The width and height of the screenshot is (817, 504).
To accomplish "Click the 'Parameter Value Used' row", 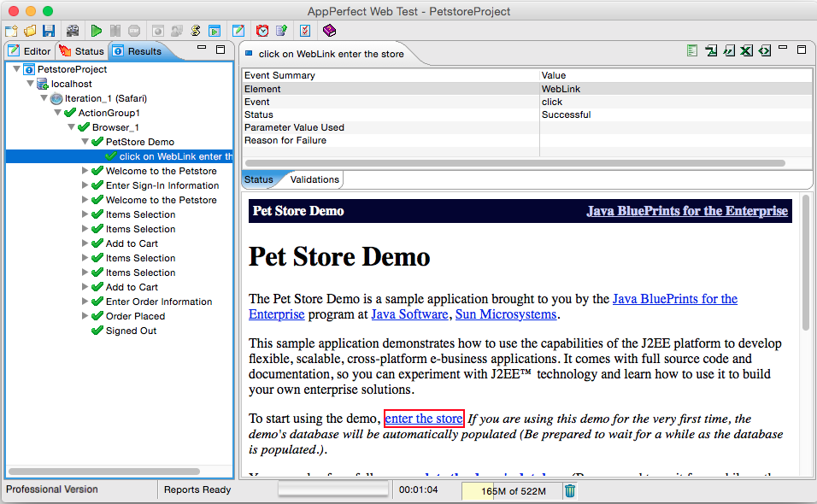I will 526,127.
